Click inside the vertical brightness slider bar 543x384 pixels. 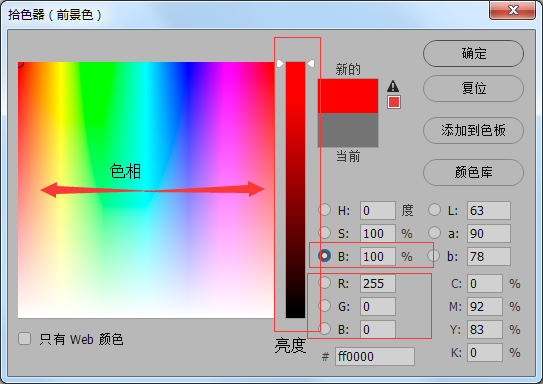(295, 190)
